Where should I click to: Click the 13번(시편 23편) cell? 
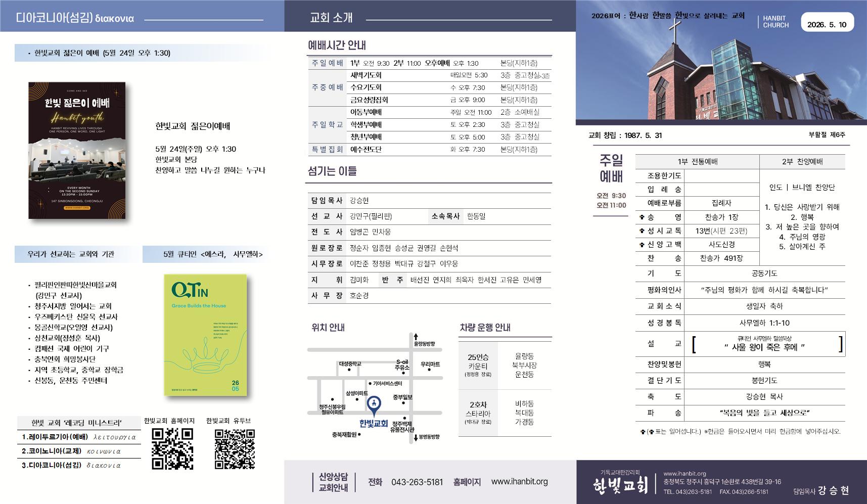[x=721, y=231]
